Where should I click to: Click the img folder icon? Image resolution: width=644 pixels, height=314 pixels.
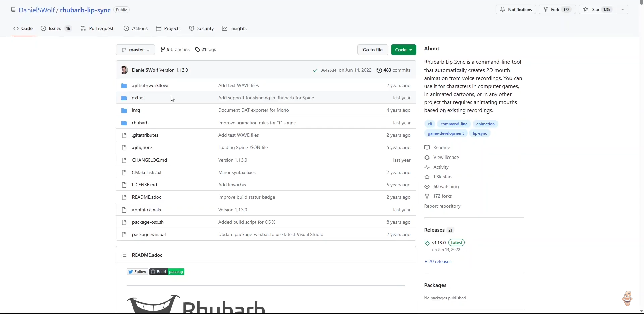[124, 110]
